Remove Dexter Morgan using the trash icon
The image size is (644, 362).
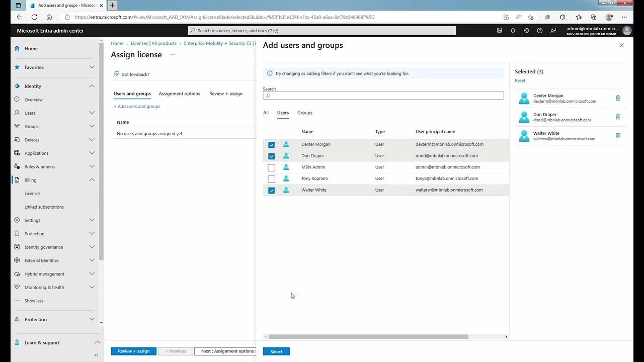tap(618, 98)
